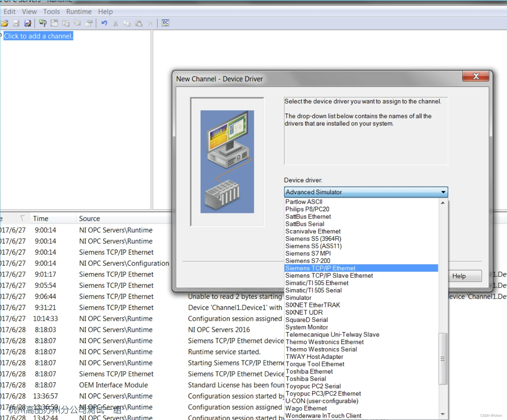Click 'Runtime service started.' log message
Viewport: 507px width, 420px height.
click(224, 352)
